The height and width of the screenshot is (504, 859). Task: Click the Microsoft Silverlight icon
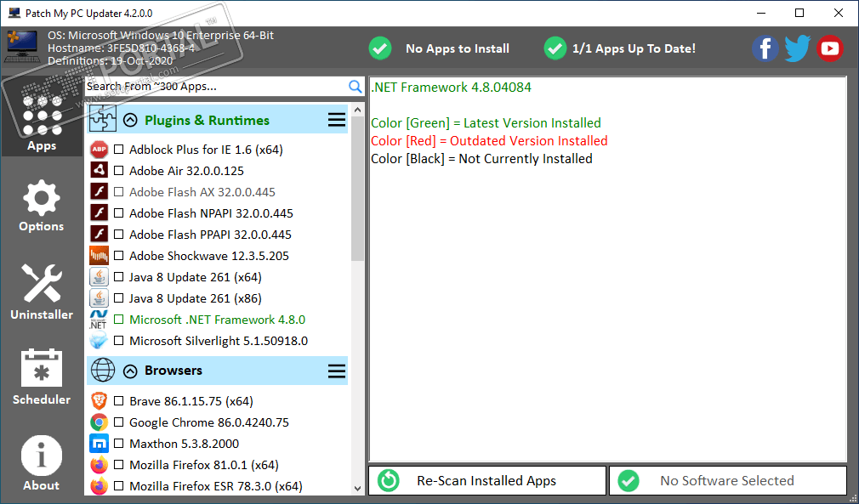(x=100, y=341)
